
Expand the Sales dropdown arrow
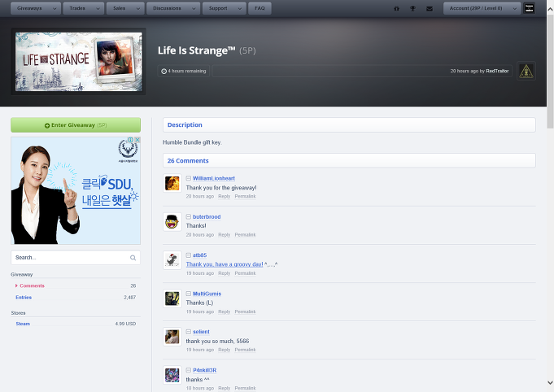(138, 8)
